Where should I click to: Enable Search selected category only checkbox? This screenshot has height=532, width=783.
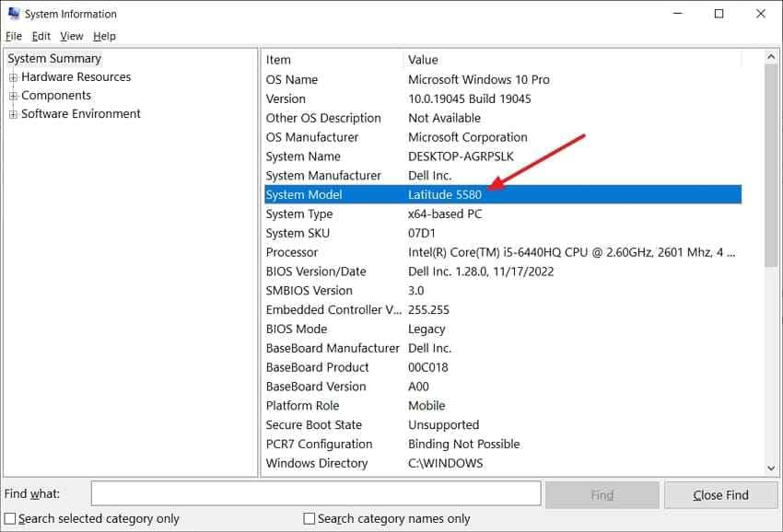coord(9,518)
